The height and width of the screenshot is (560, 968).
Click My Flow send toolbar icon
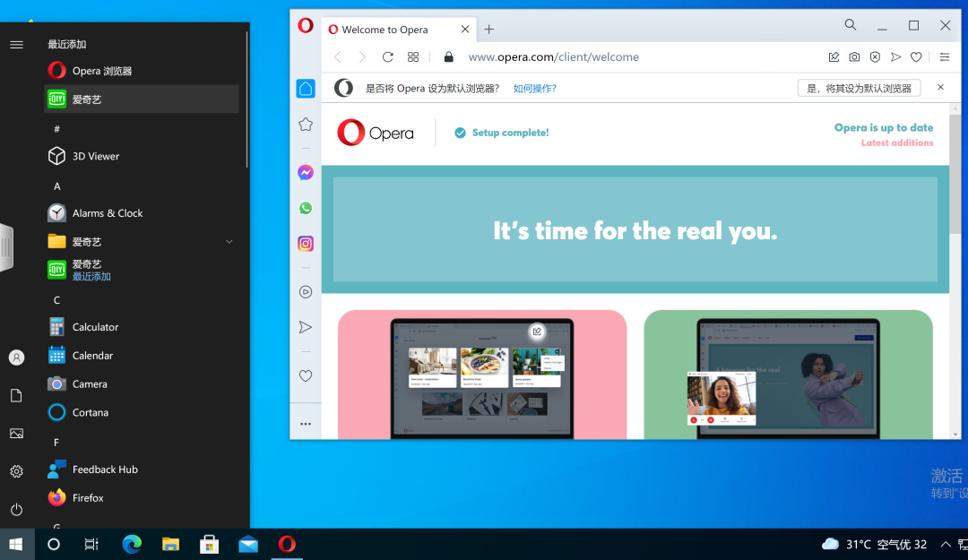[895, 56]
